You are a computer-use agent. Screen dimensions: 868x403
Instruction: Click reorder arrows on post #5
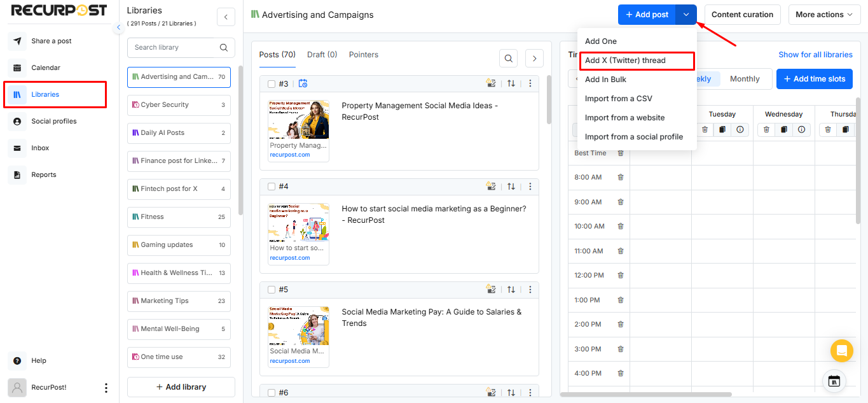[511, 290]
